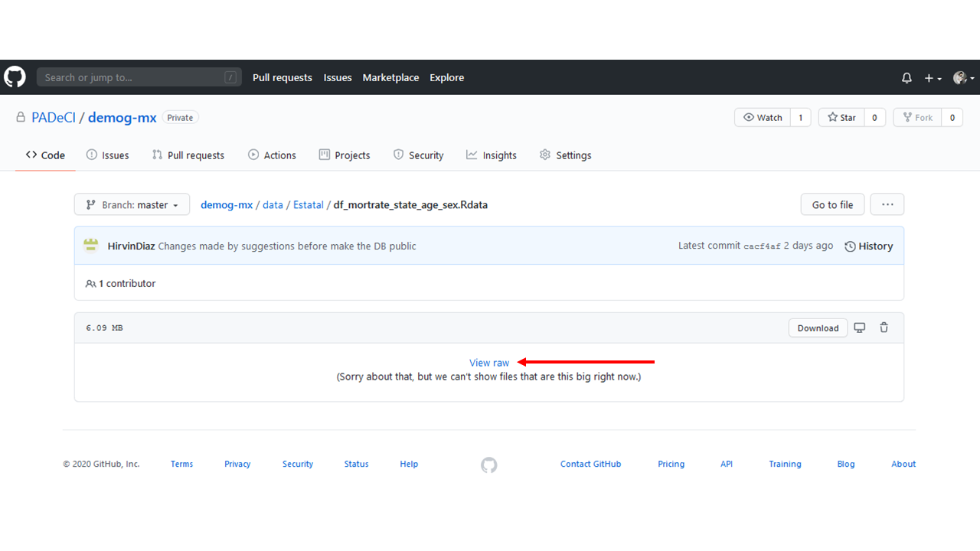Open Terms footer link

182,464
